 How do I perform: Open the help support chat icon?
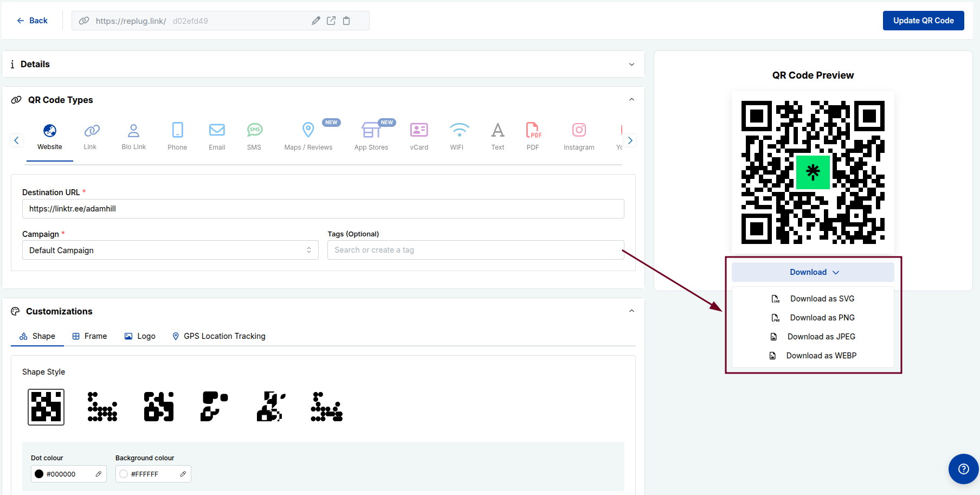click(963, 469)
